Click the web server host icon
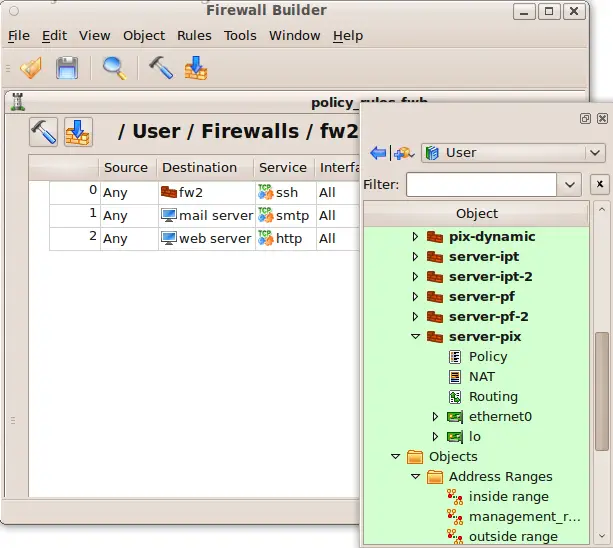613x548 pixels. 169,238
